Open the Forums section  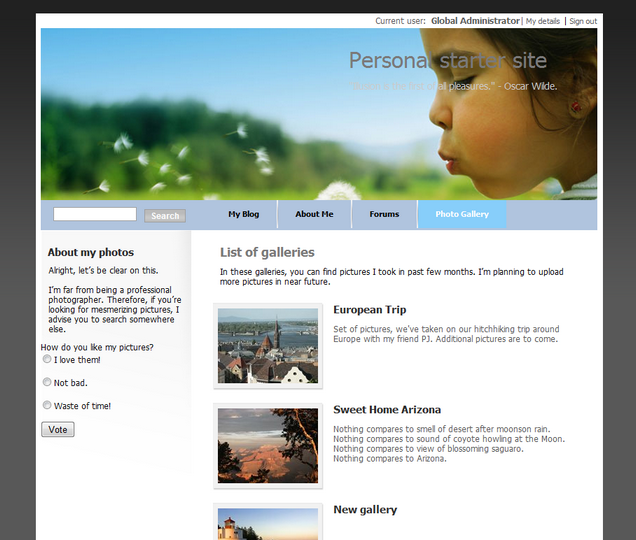point(384,214)
